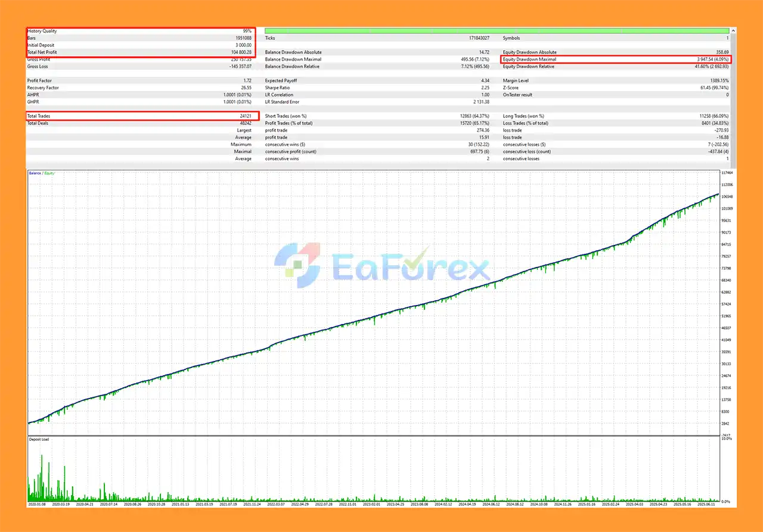
Task: Select the largest profit trade value 274.36
Action: [x=483, y=130]
